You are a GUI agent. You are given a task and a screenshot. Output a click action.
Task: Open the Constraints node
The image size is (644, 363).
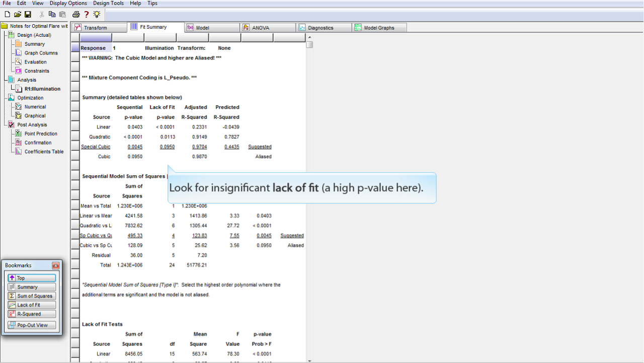coord(33,71)
